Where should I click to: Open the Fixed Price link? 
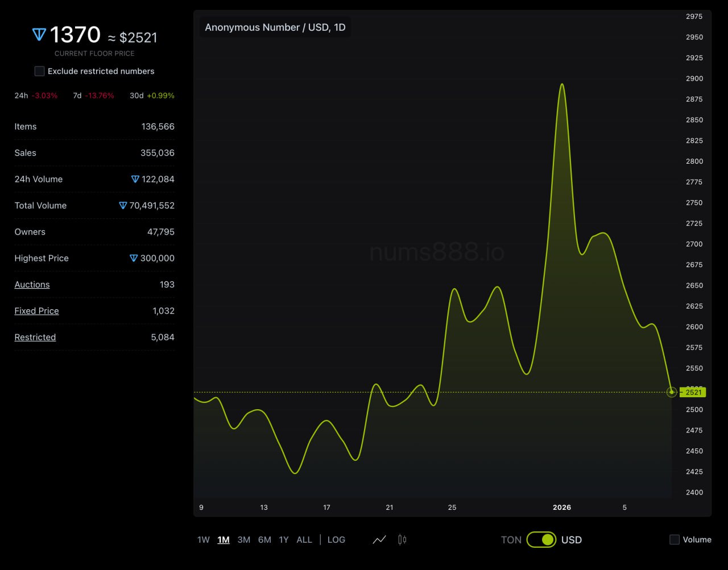pyautogui.click(x=36, y=311)
